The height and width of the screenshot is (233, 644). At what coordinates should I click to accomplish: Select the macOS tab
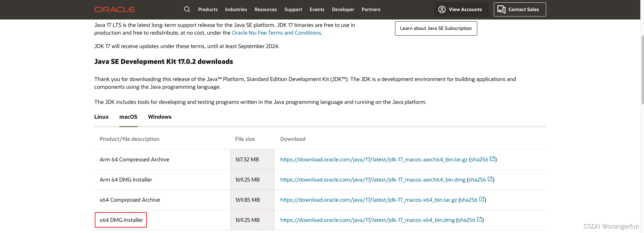point(128,117)
